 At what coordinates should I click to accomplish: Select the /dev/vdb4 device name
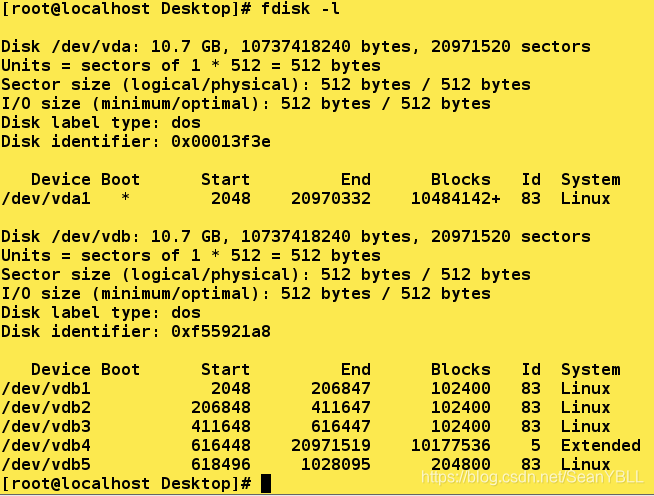[x=45, y=446]
